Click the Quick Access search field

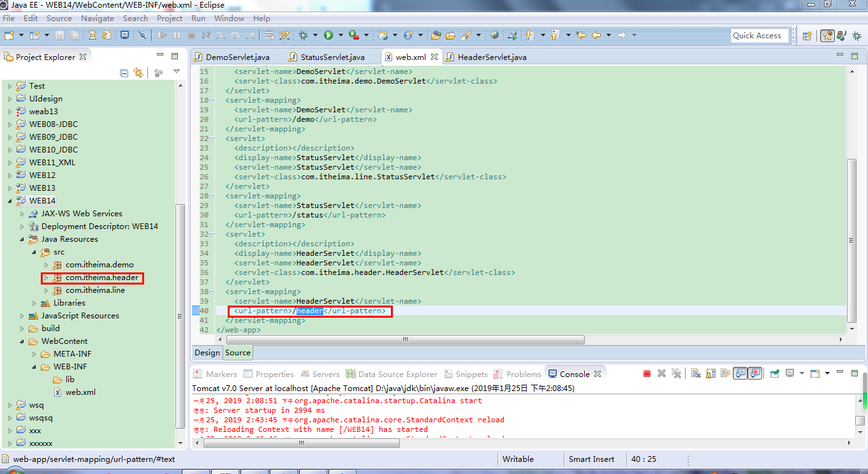(760, 36)
